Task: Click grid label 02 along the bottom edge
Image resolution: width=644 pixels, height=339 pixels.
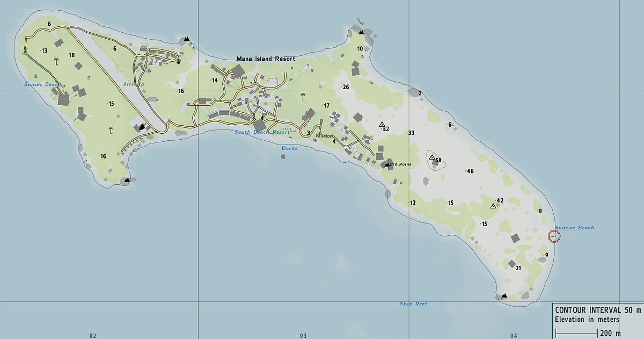Action: click(93, 336)
